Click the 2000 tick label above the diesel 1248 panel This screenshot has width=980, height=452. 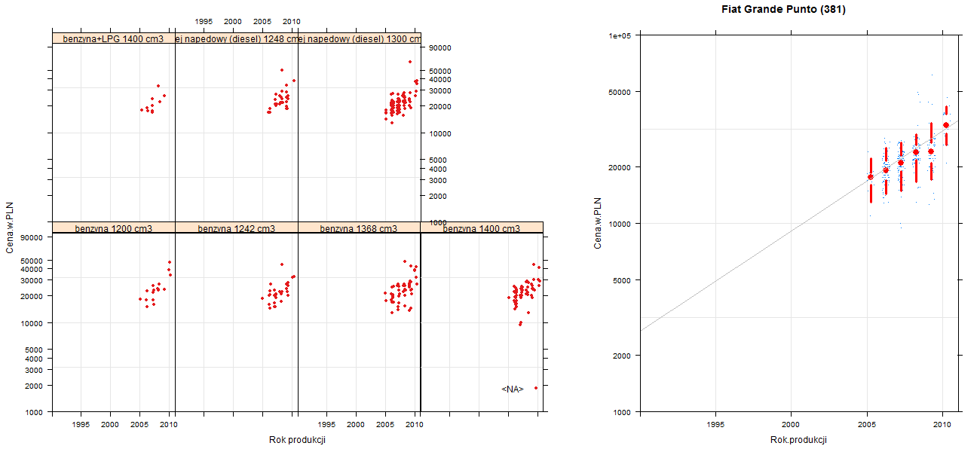point(233,21)
